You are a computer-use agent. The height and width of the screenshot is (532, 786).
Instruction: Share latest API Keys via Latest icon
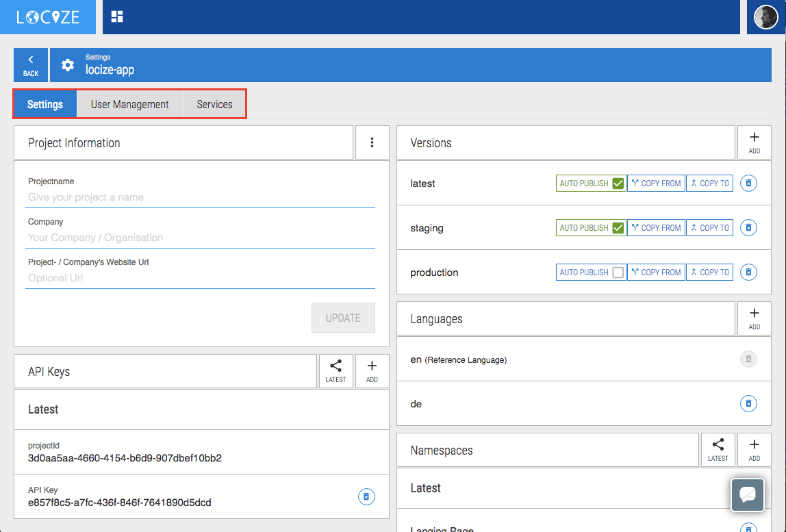(335, 371)
